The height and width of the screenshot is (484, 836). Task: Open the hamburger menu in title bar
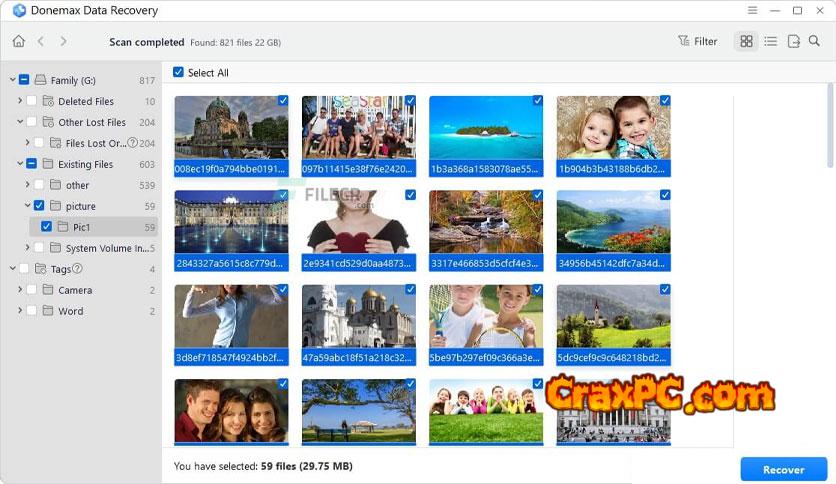752,10
